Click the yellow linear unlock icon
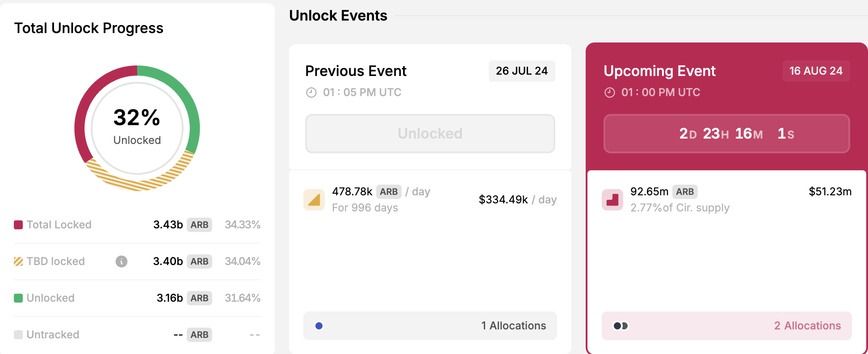 pos(314,200)
